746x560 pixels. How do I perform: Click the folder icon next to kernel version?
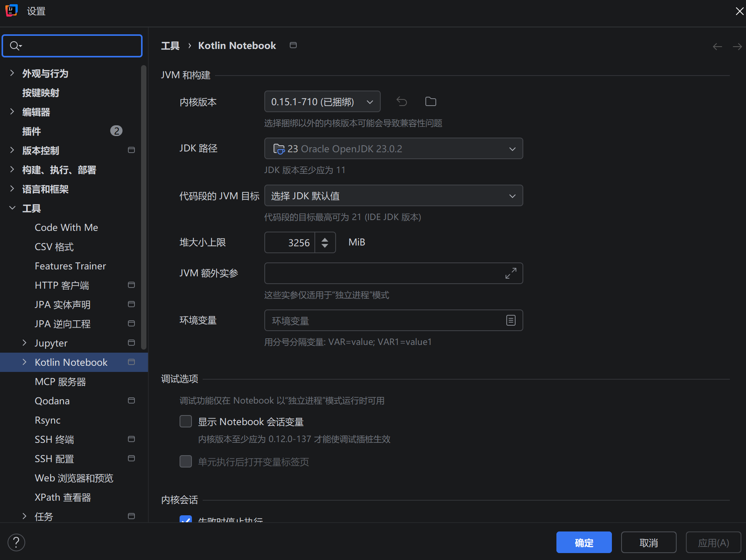(430, 101)
